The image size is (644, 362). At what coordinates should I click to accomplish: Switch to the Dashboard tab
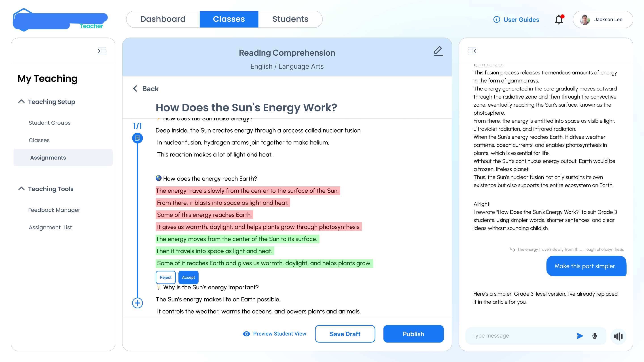pos(163,19)
